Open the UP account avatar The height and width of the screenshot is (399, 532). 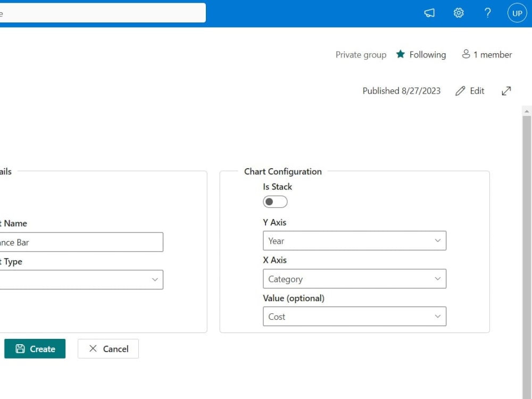click(x=517, y=13)
